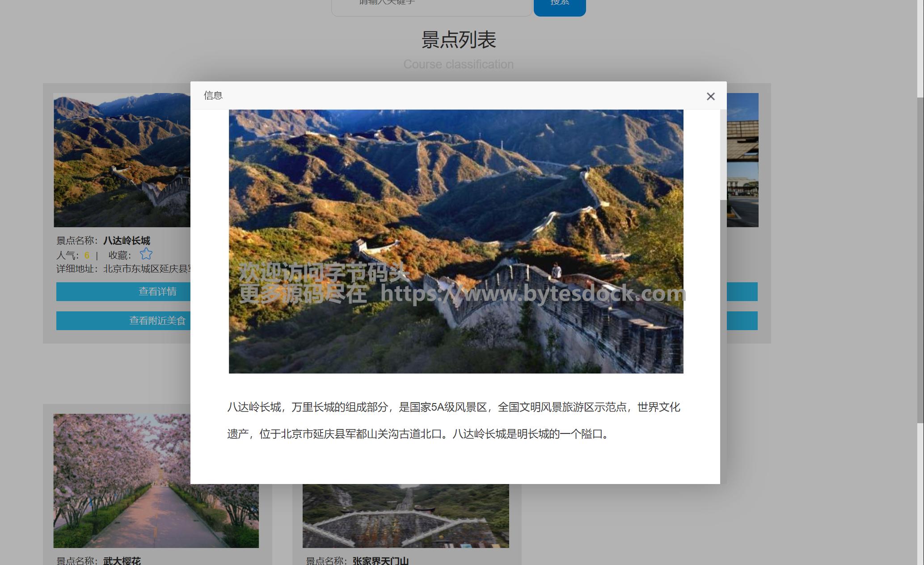Click the 张家界天门山 attraction name
924x565 pixels.
coord(380,561)
